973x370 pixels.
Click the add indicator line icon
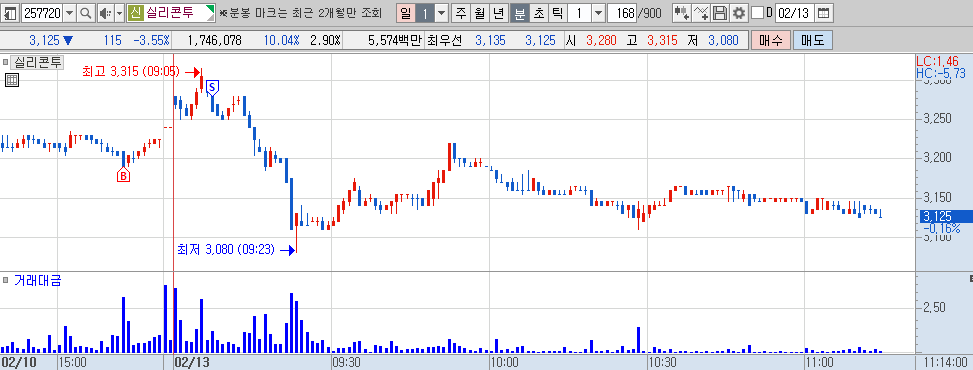[701, 12]
